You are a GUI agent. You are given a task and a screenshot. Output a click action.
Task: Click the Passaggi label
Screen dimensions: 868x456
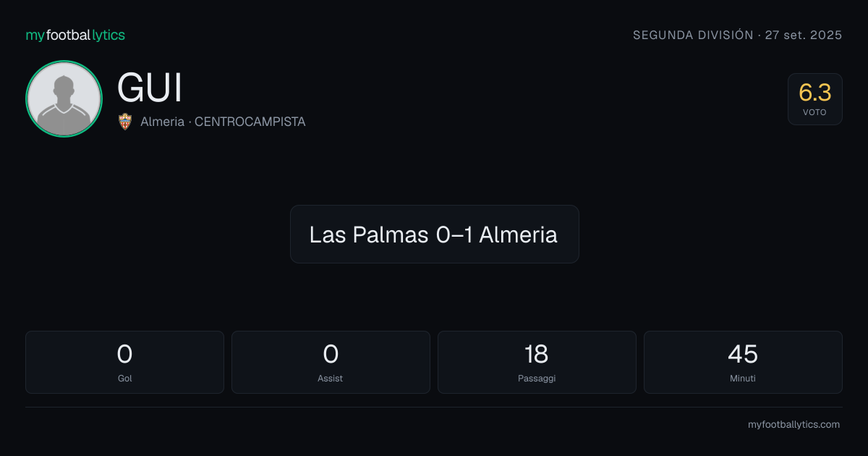pos(537,379)
